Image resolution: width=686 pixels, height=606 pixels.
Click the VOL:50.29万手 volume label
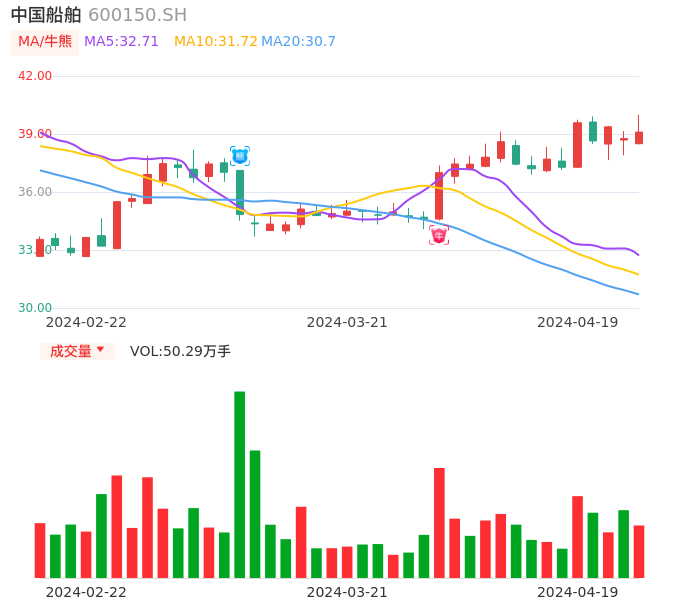pos(180,351)
